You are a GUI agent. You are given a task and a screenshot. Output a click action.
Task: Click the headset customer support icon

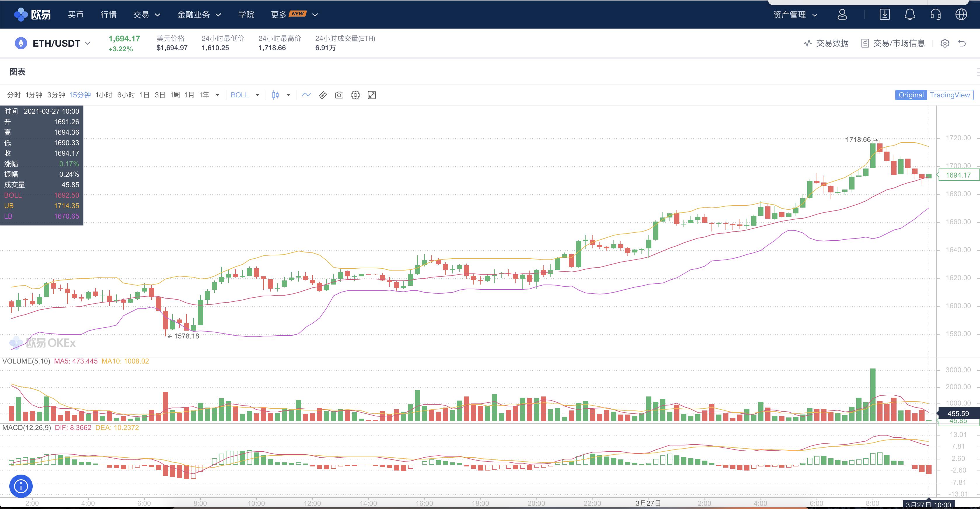tap(935, 15)
